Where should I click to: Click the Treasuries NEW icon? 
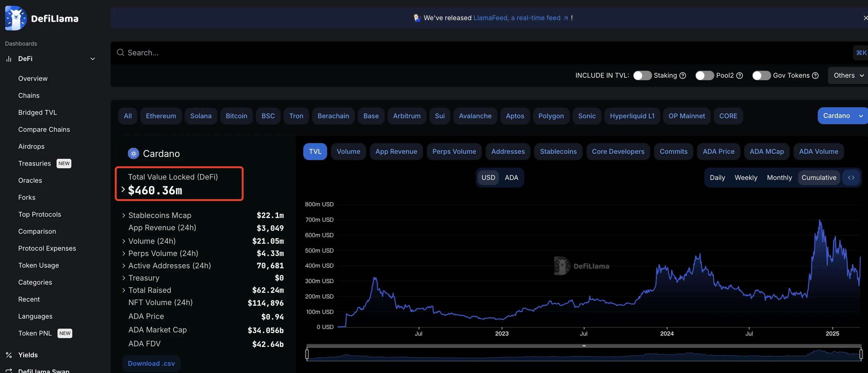pyautogui.click(x=34, y=163)
